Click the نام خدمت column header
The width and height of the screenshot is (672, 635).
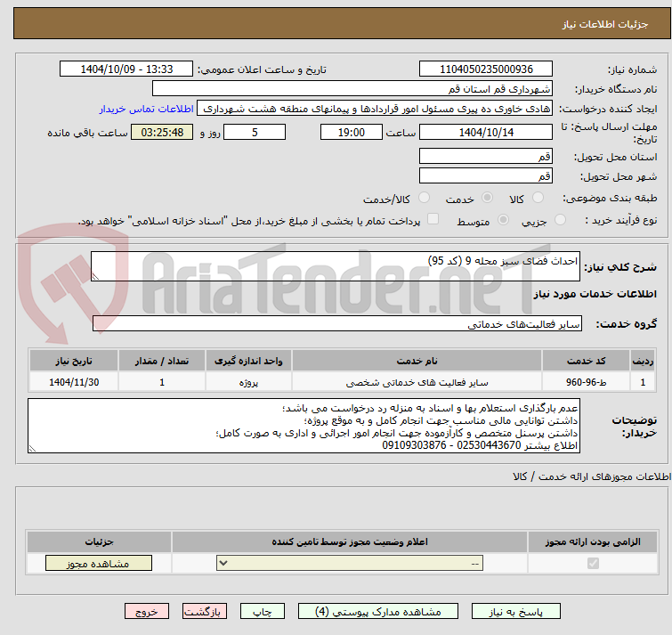(417, 361)
